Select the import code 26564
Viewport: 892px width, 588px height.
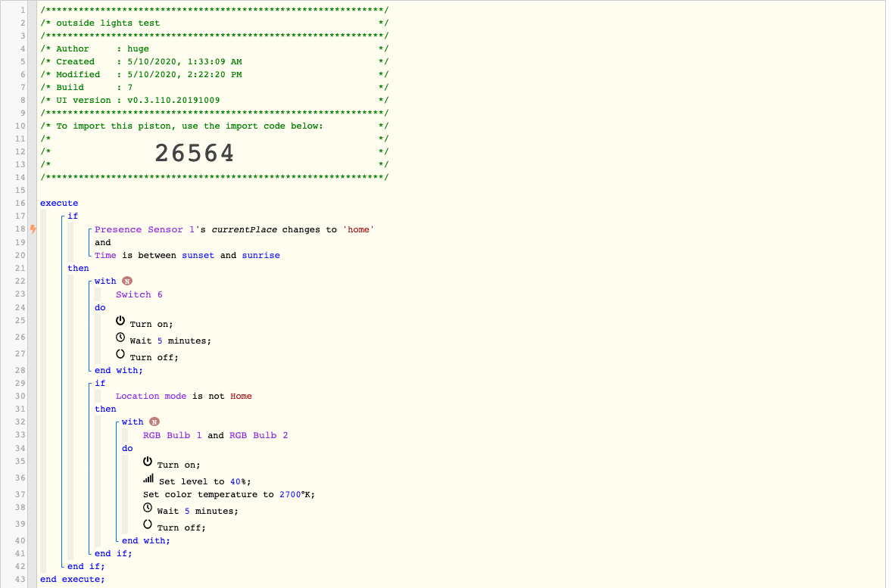[194, 153]
